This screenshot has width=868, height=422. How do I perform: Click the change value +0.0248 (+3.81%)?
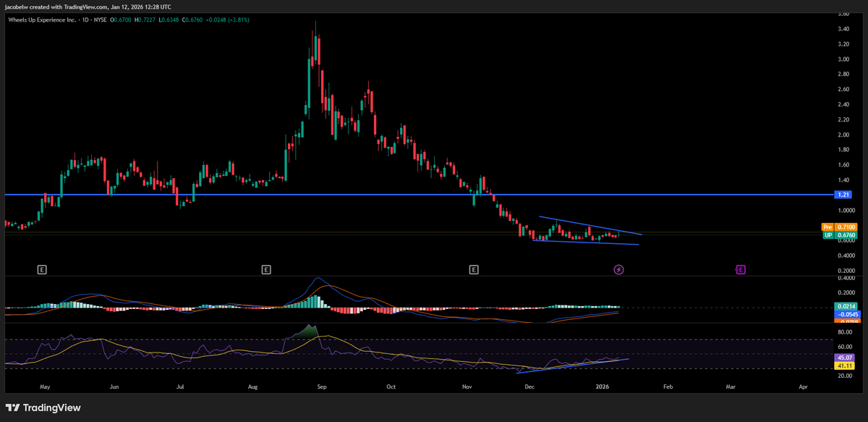pyautogui.click(x=228, y=20)
